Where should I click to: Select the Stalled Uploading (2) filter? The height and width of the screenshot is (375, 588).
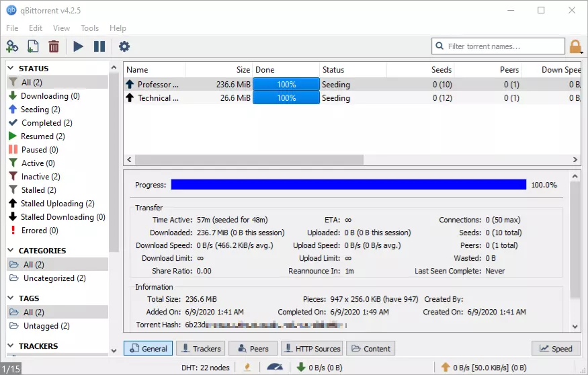[57, 204]
